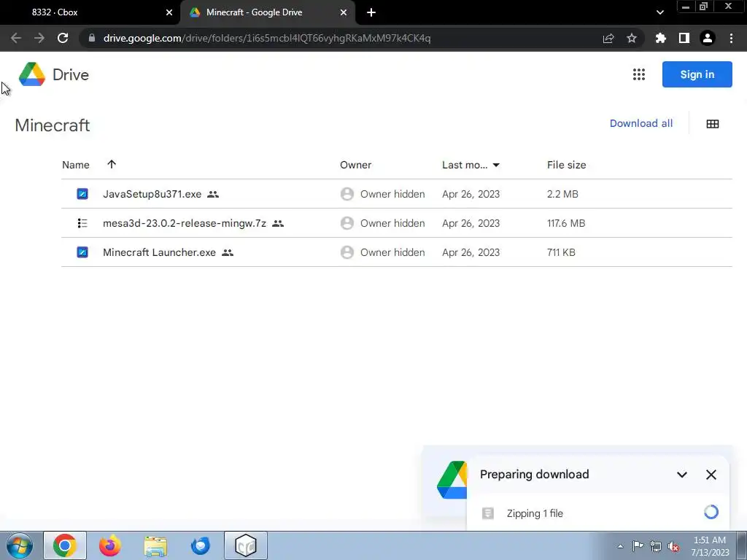Click the 2.2 MB file size
The height and width of the screenshot is (560, 747).
[562, 194]
